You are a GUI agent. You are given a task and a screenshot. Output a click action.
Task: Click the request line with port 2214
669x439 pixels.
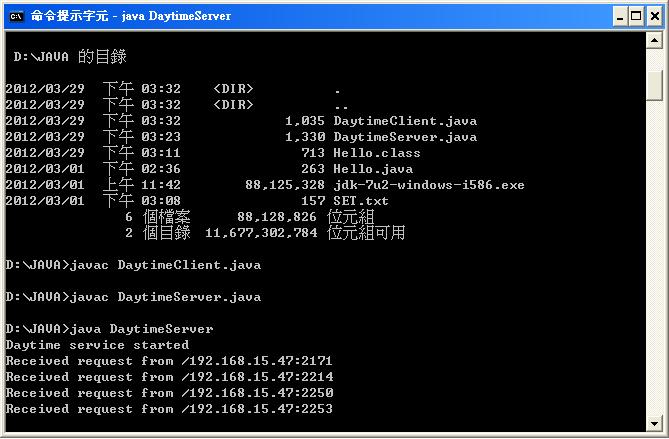pos(169,377)
